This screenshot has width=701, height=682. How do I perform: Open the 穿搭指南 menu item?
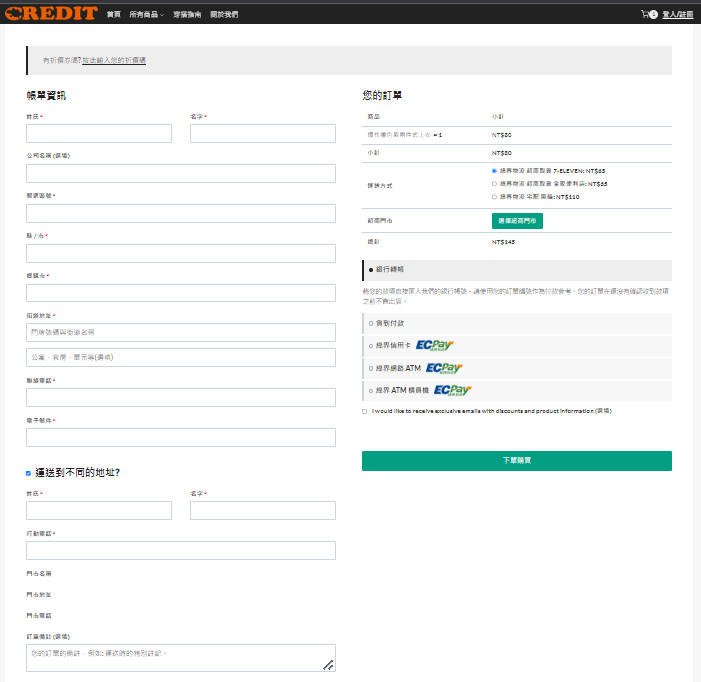point(186,15)
